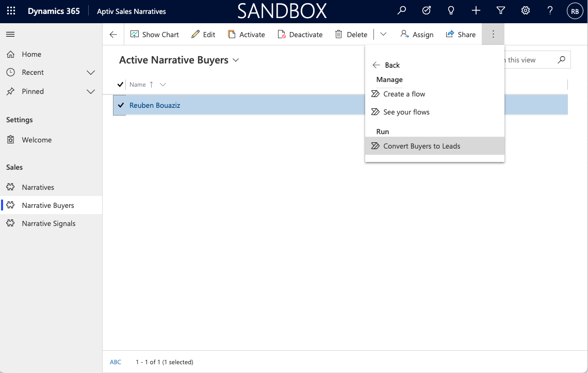
Task: Click the Pinned label in sidebar
Action: [x=32, y=91]
